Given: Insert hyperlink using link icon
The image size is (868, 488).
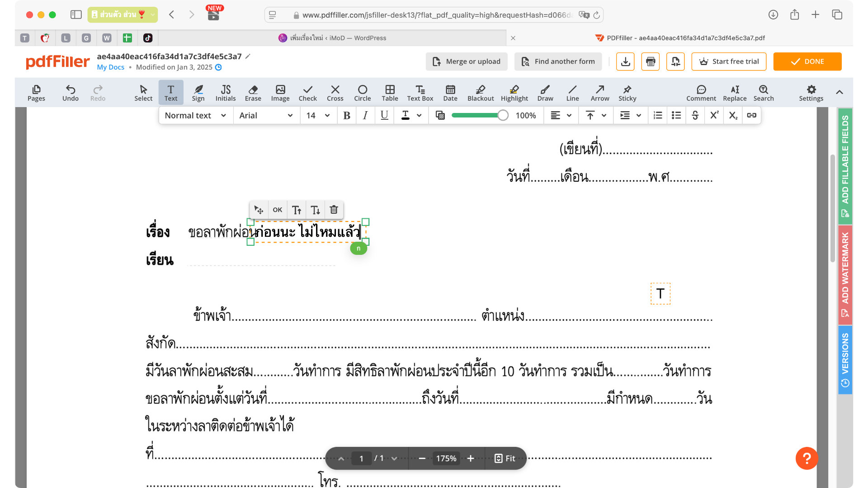Looking at the screenshot, I should (x=751, y=115).
